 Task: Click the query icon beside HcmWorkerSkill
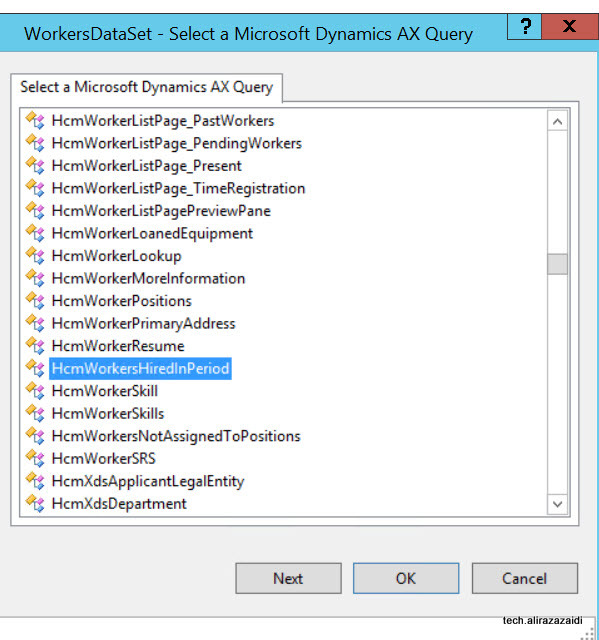(x=35, y=391)
